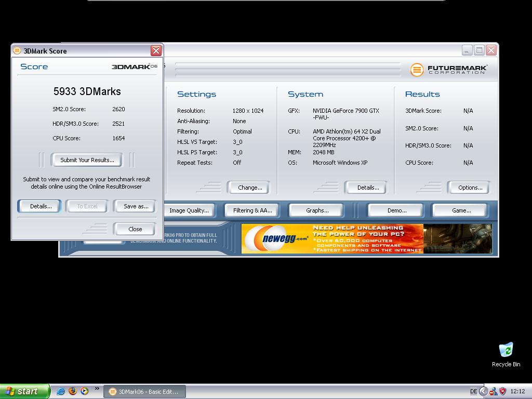Minimize the main 3DMark06 window
532x399 pixels.
467,50
